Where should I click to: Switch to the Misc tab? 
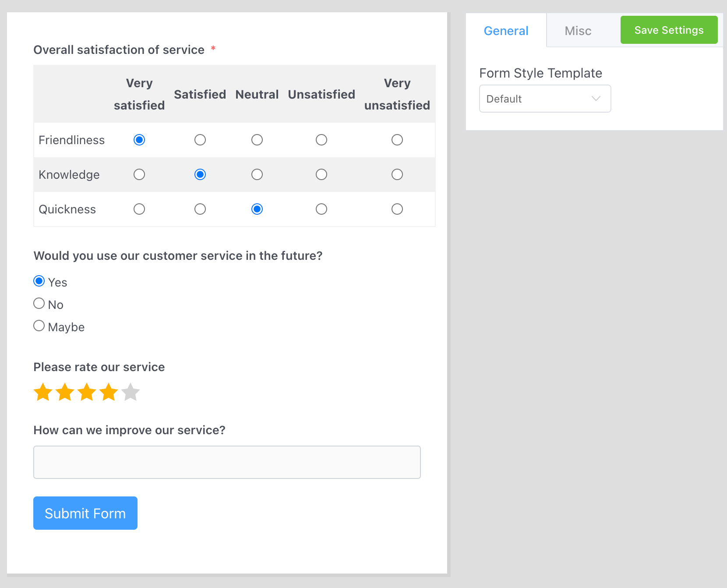[578, 30]
